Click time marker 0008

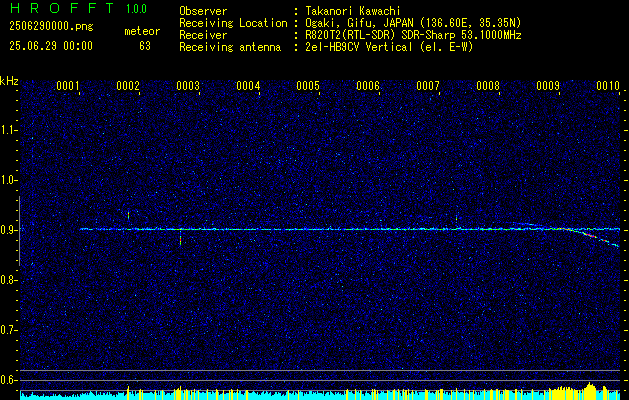tap(488, 86)
